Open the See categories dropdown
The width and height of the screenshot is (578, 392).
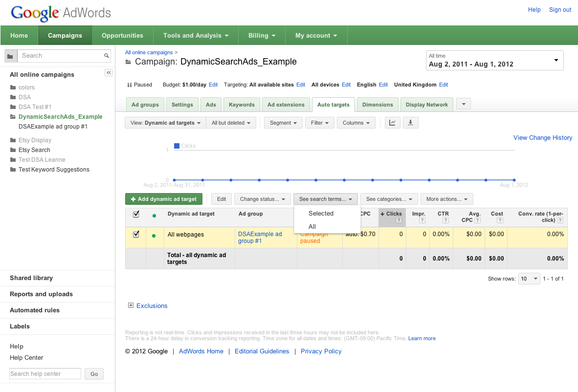(389, 199)
